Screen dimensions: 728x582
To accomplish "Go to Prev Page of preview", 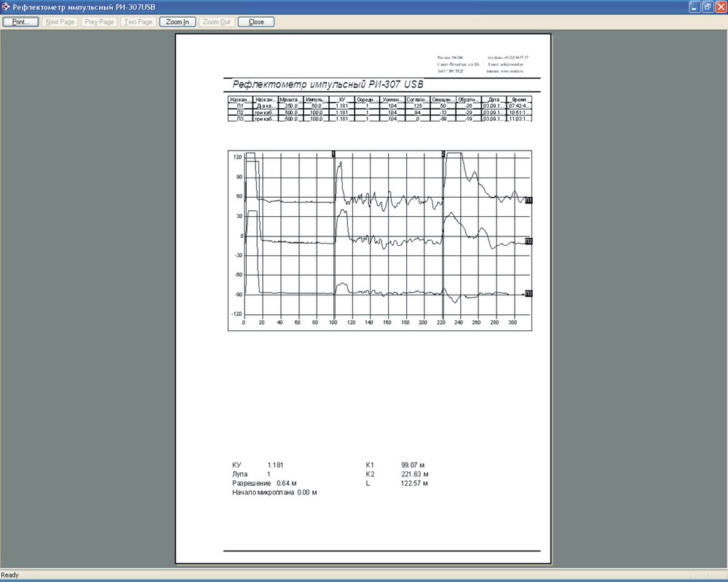I will coord(99,22).
